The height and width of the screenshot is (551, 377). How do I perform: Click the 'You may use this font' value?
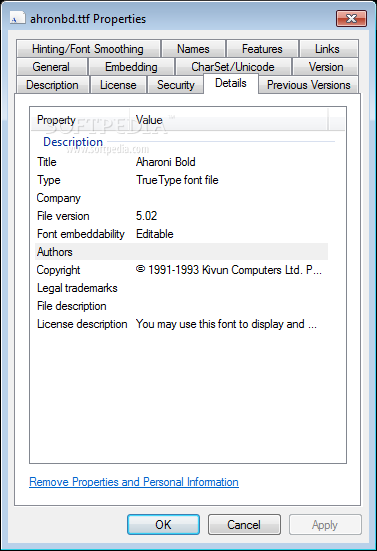point(226,324)
